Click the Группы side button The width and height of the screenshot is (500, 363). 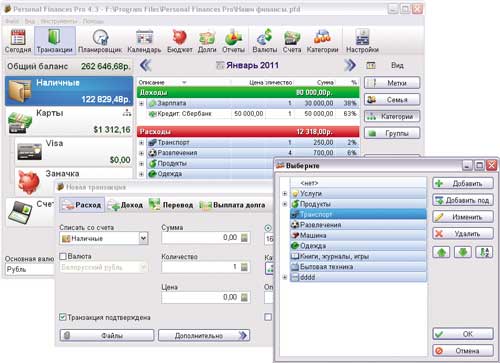[x=392, y=133]
